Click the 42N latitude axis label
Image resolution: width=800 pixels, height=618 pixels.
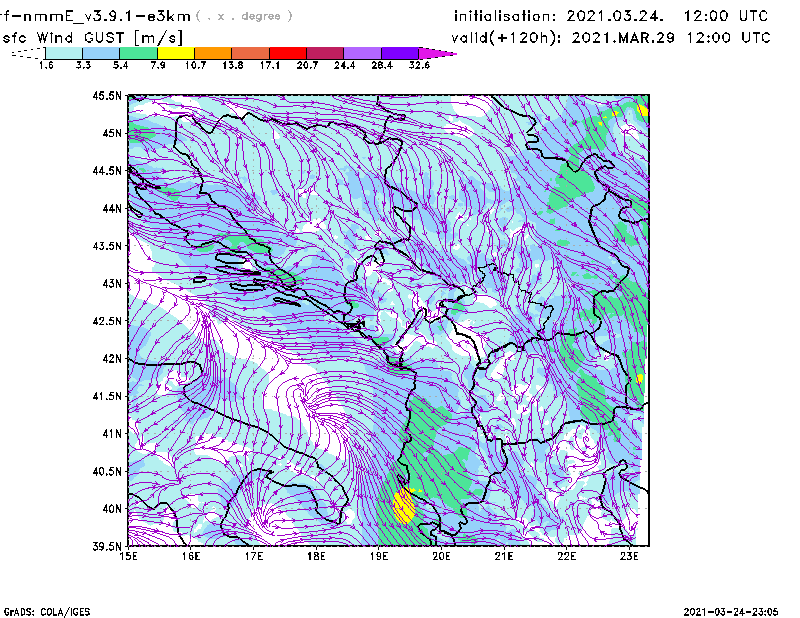point(109,359)
